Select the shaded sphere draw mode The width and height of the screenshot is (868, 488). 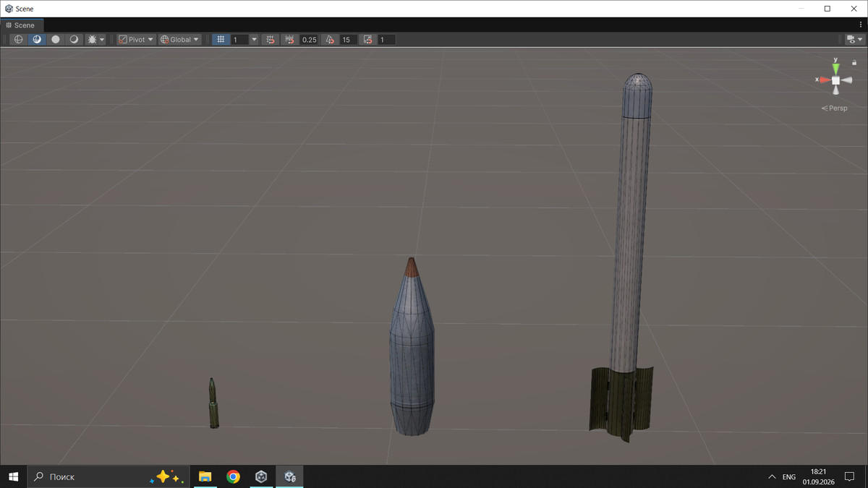click(74, 40)
